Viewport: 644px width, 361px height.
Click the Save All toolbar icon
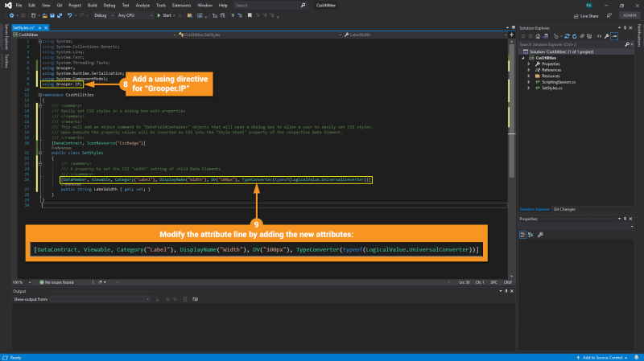coord(60,15)
